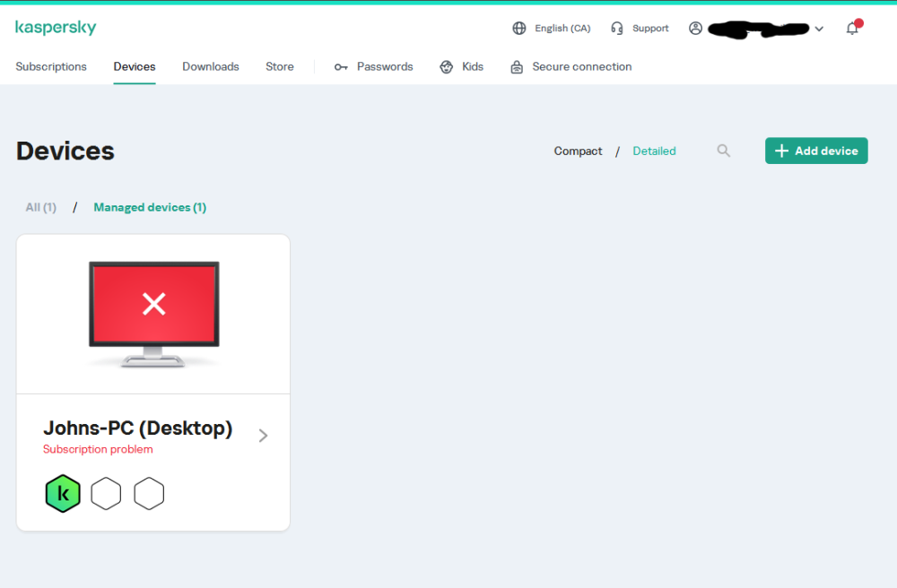Switch to Detailed view
Image resolution: width=897 pixels, height=588 pixels.
pos(654,151)
